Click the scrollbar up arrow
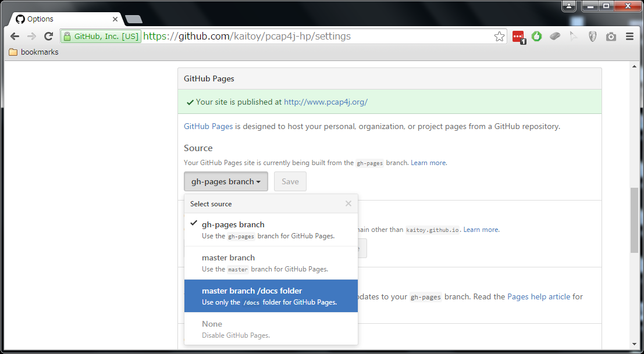Screen dimensions: 644x354 coord(634,66)
